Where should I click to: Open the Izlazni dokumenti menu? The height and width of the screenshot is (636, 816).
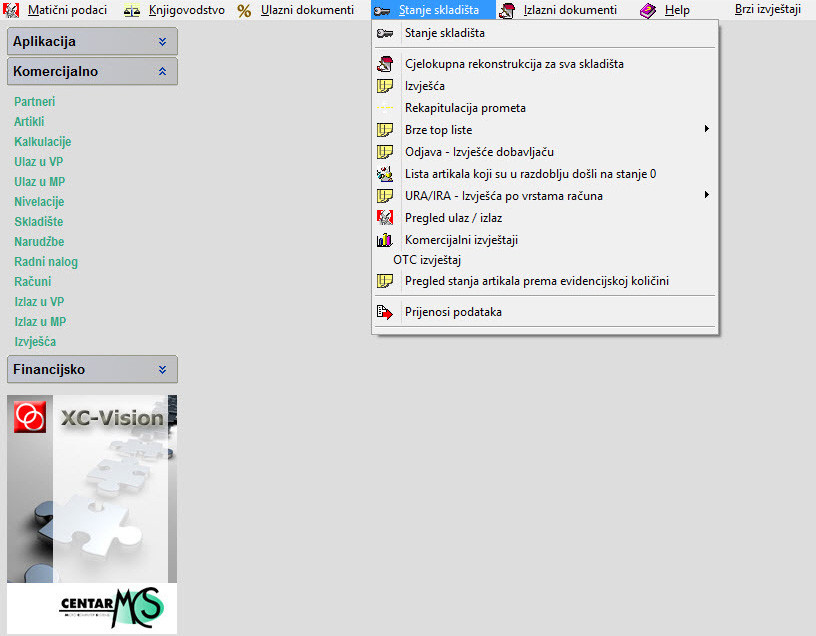tap(570, 10)
